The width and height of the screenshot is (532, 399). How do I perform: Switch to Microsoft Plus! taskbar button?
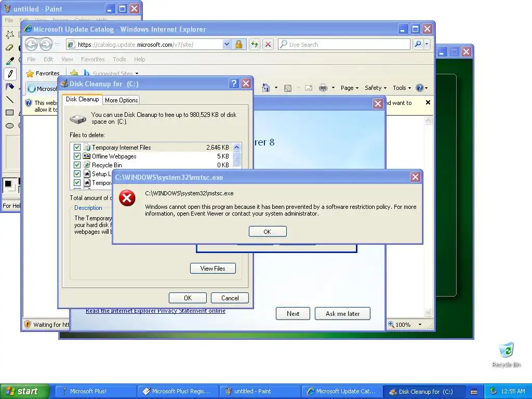pos(96,391)
